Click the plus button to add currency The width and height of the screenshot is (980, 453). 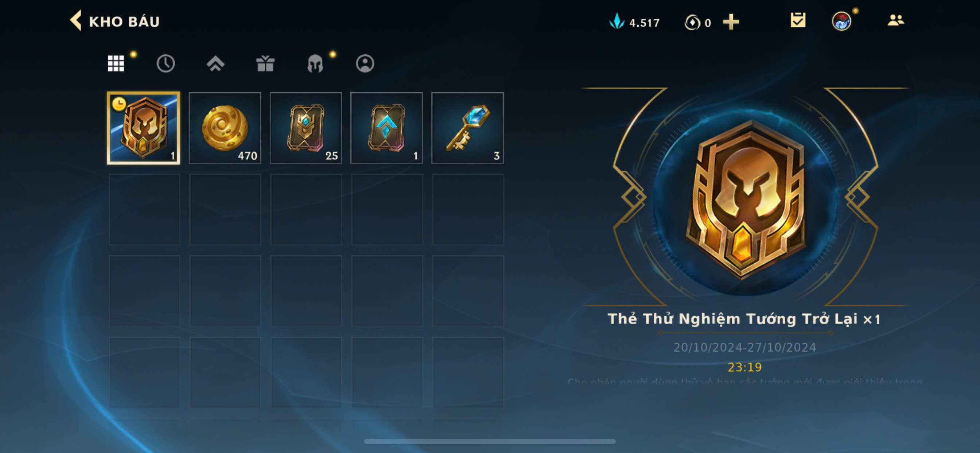(731, 22)
